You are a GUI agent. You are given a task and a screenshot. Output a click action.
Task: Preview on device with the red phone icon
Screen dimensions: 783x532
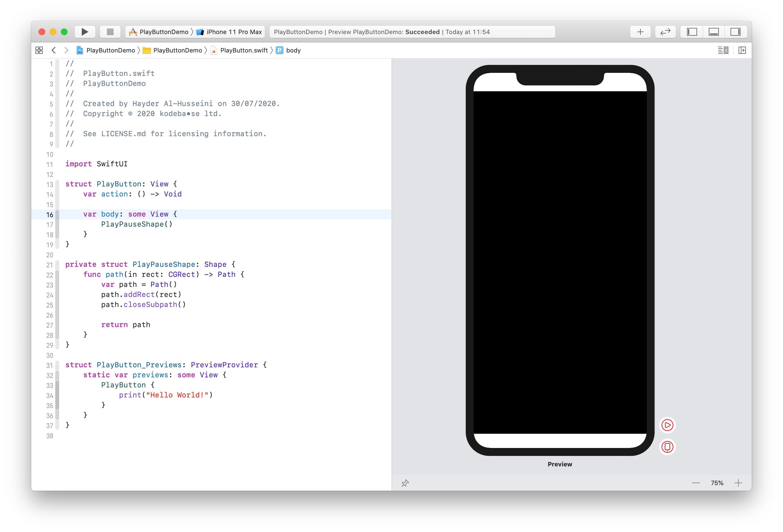click(x=667, y=447)
